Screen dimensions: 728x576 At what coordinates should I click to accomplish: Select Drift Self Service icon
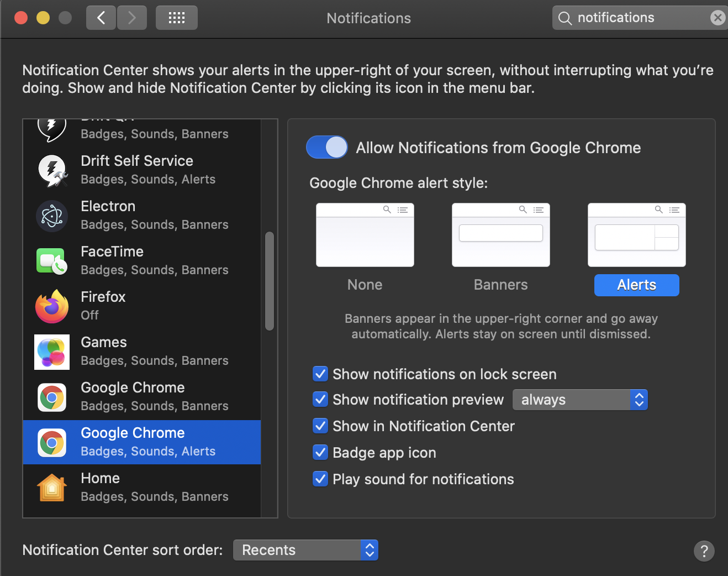(x=52, y=170)
